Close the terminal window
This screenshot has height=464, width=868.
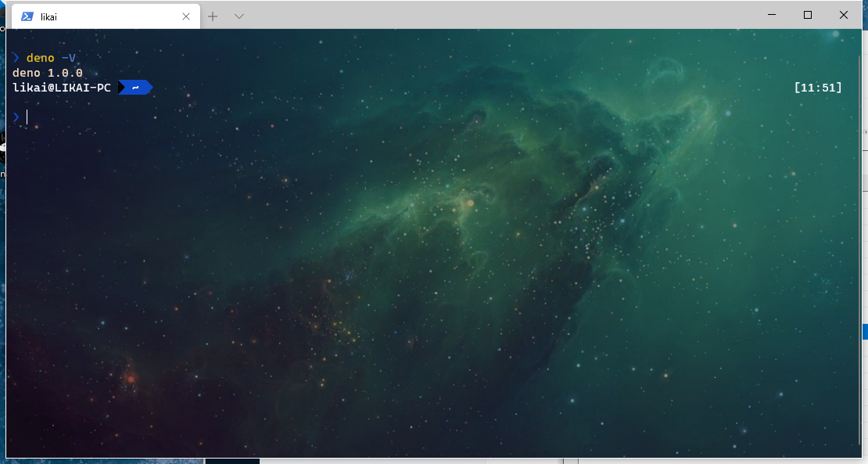[844, 15]
